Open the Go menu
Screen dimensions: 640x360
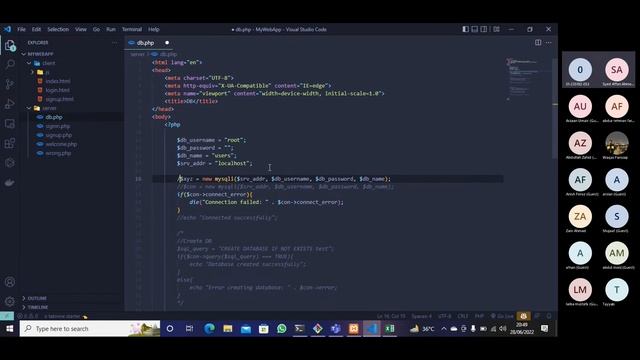96,29
